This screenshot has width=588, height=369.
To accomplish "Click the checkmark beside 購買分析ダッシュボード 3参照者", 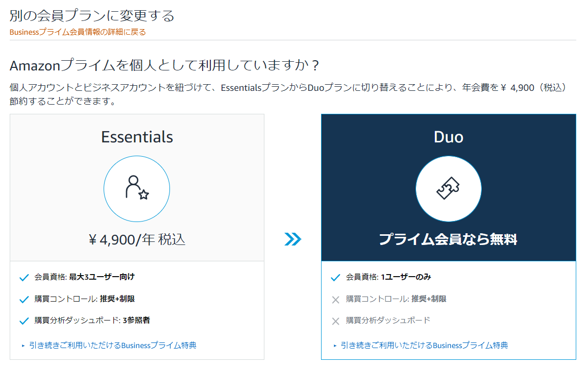I will pos(23,321).
